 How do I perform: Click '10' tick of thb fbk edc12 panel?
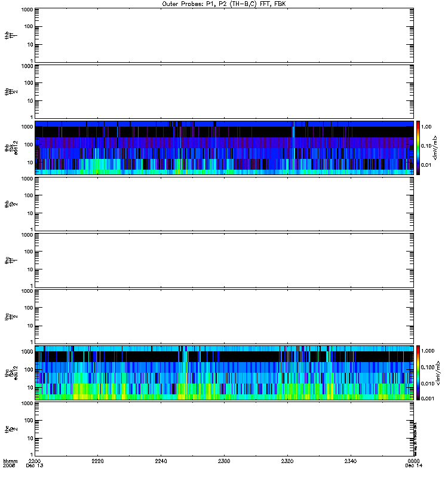[x=30, y=163]
